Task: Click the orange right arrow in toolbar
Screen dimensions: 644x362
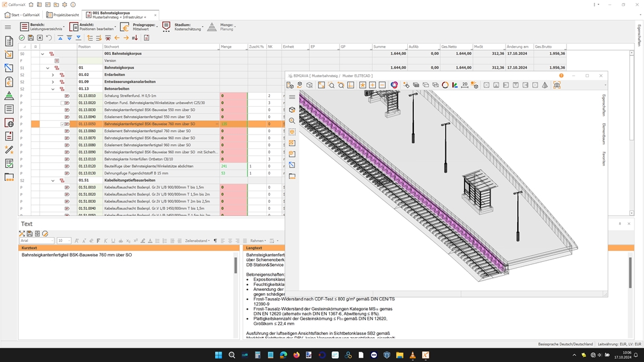Action: tap(126, 38)
